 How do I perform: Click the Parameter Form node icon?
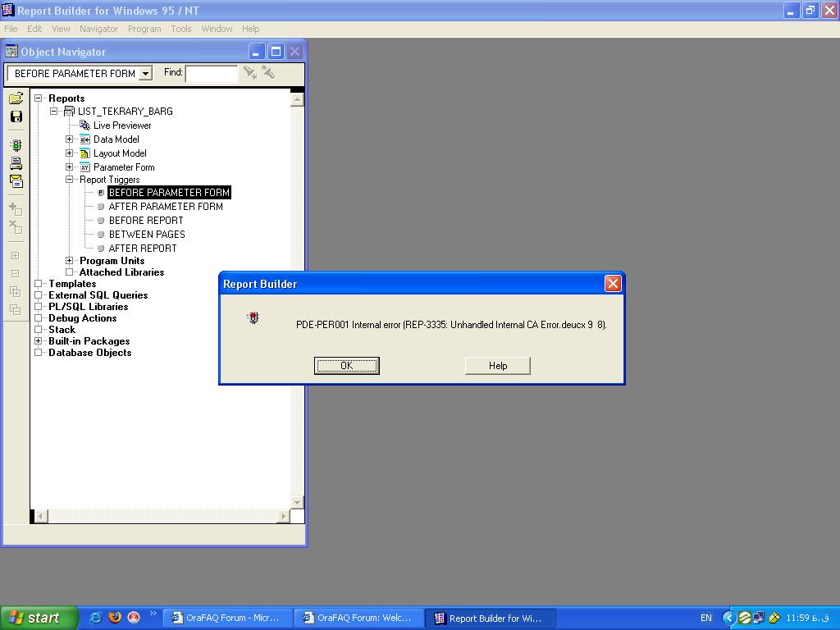tap(84, 167)
